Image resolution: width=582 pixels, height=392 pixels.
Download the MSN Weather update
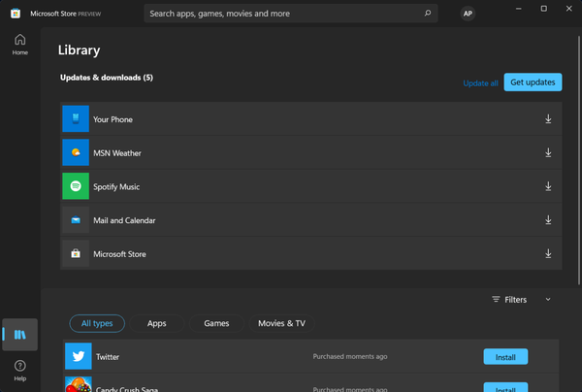548,152
